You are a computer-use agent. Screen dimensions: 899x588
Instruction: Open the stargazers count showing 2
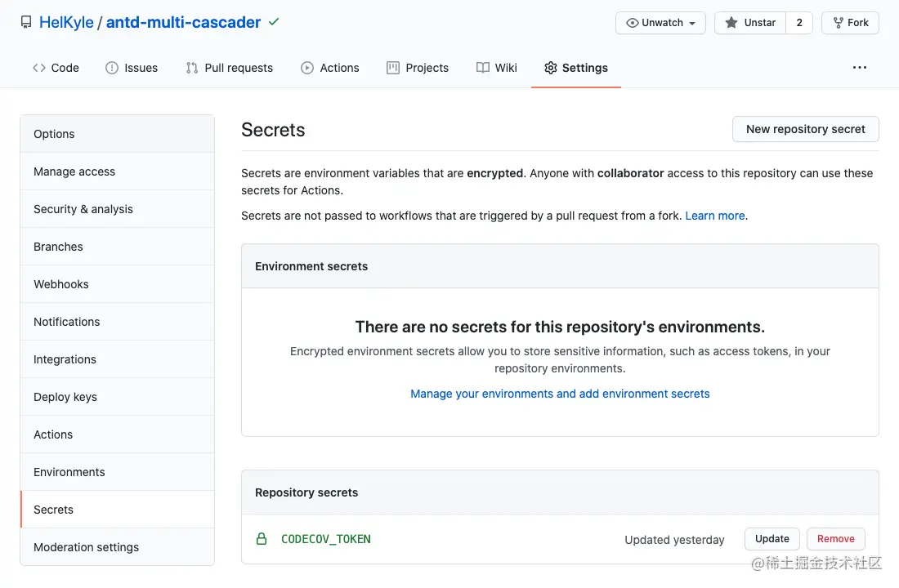point(799,23)
